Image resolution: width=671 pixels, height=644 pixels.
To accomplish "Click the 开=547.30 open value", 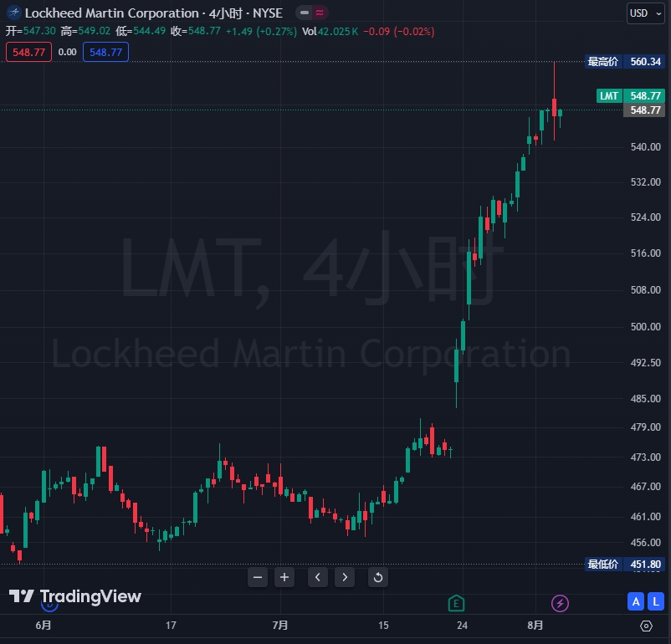I will pyautogui.click(x=30, y=31).
